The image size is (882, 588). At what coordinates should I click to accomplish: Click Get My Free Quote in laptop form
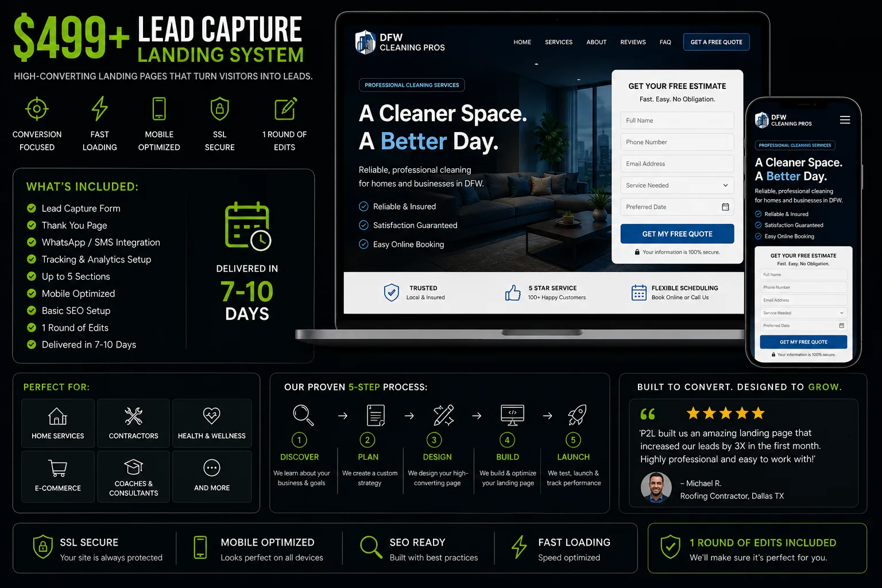(677, 234)
